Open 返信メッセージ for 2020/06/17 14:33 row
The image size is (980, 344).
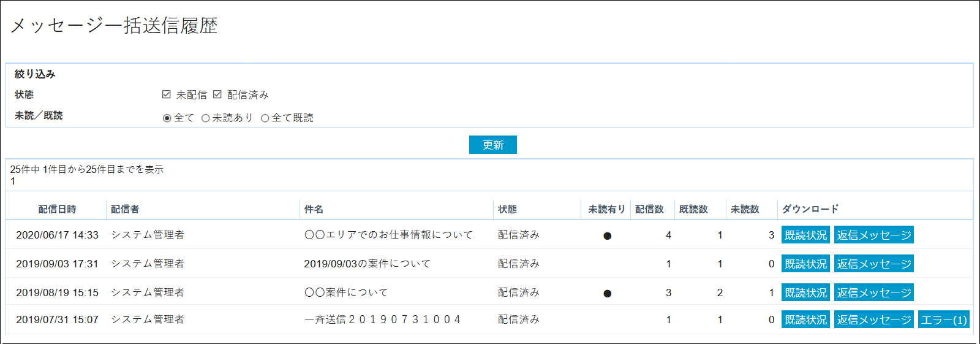click(x=874, y=235)
